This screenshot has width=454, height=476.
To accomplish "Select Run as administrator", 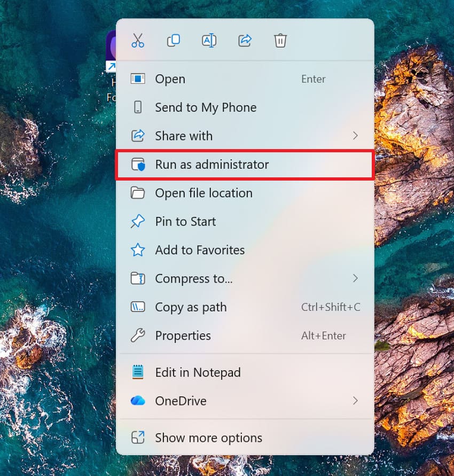I will [212, 165].
